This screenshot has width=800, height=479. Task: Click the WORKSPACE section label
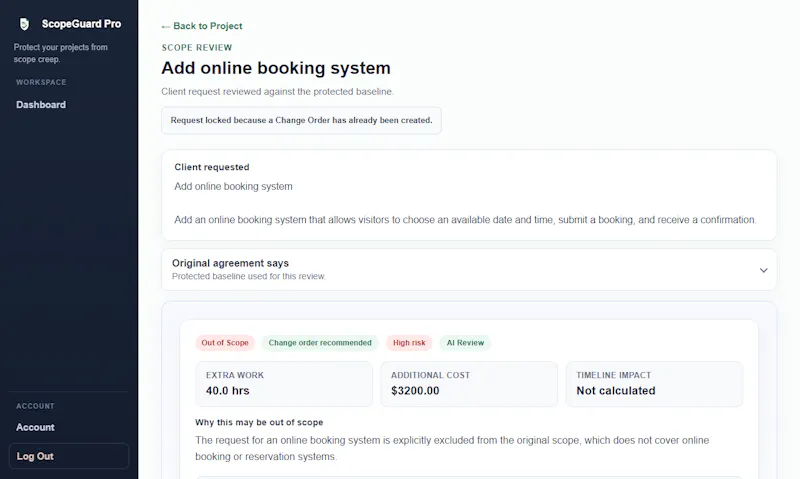tap(41, 82)
